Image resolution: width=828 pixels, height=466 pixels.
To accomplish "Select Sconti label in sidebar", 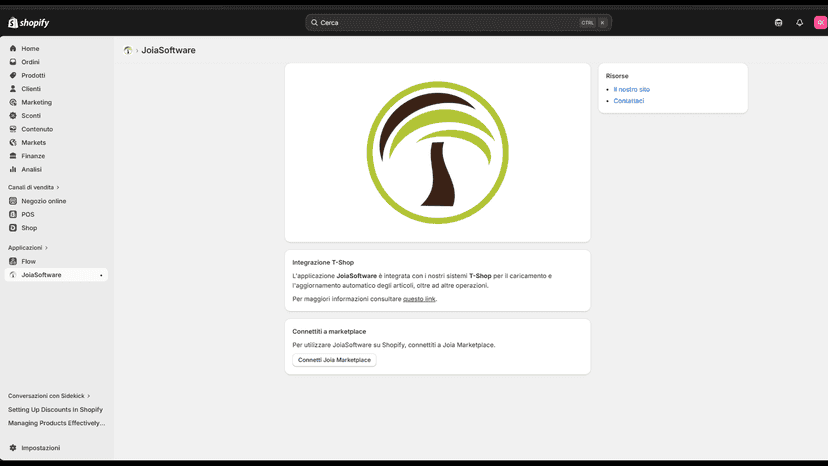I will point(31,116).
